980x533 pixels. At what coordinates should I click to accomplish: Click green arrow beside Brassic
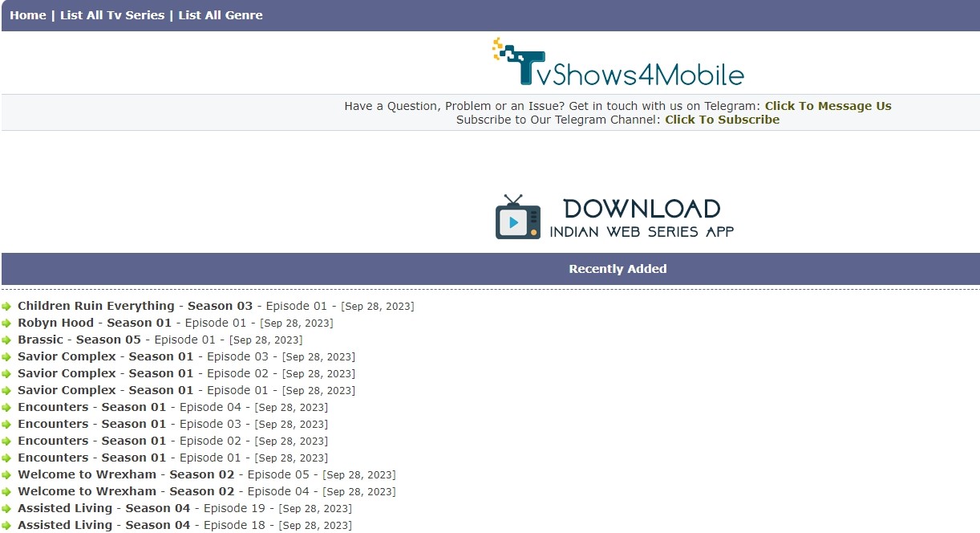click(6, 340)
